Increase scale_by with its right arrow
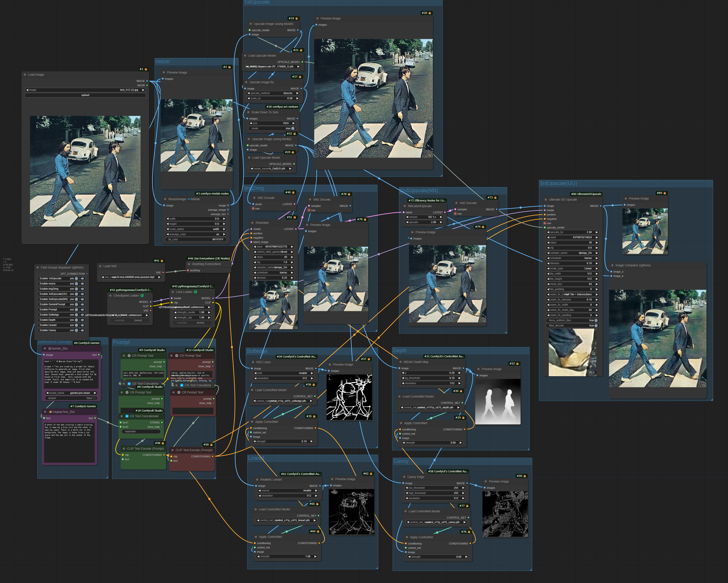The height and width of the screenshot is (583, 728). 297,98
